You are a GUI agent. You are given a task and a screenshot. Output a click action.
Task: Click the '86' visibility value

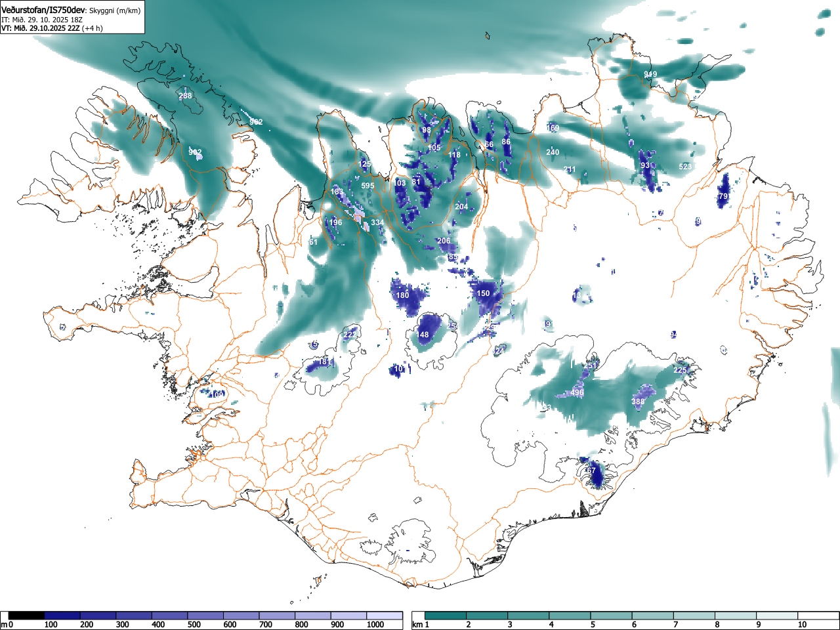[x=506, y=142]
